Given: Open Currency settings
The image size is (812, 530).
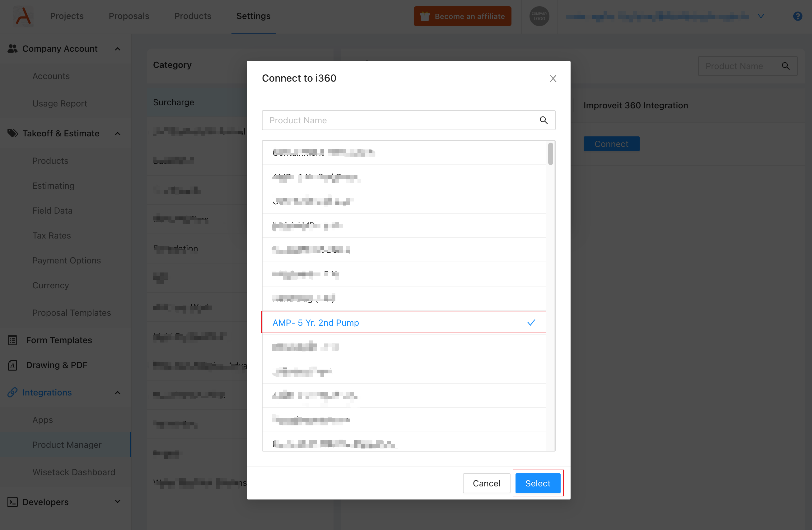Looking at the screenshot, I should (51, 285).
